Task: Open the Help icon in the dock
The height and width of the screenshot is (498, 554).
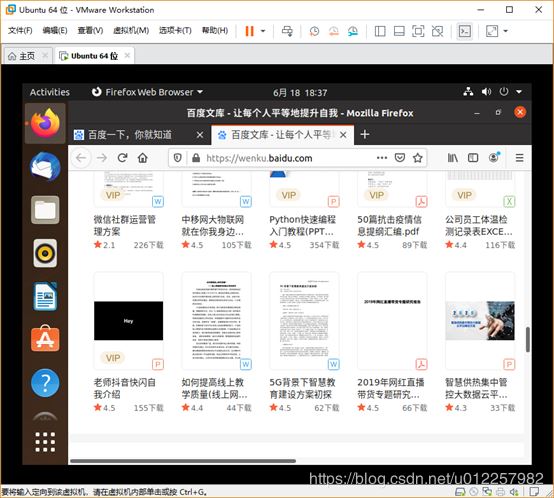Action: tap(45, 383)
